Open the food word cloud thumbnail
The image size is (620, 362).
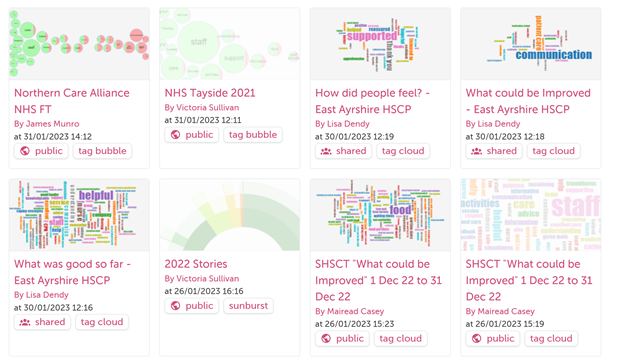(x=380, y=215)
